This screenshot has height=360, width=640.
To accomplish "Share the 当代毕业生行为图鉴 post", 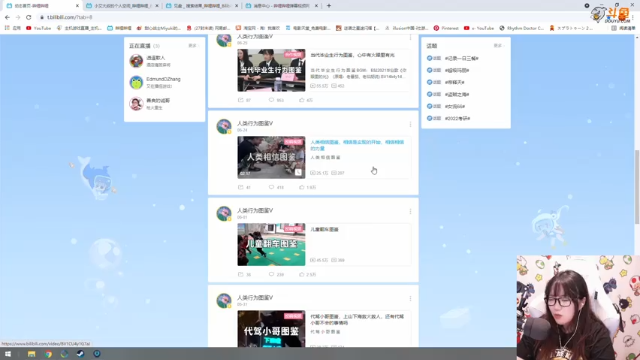I will 244,100.
